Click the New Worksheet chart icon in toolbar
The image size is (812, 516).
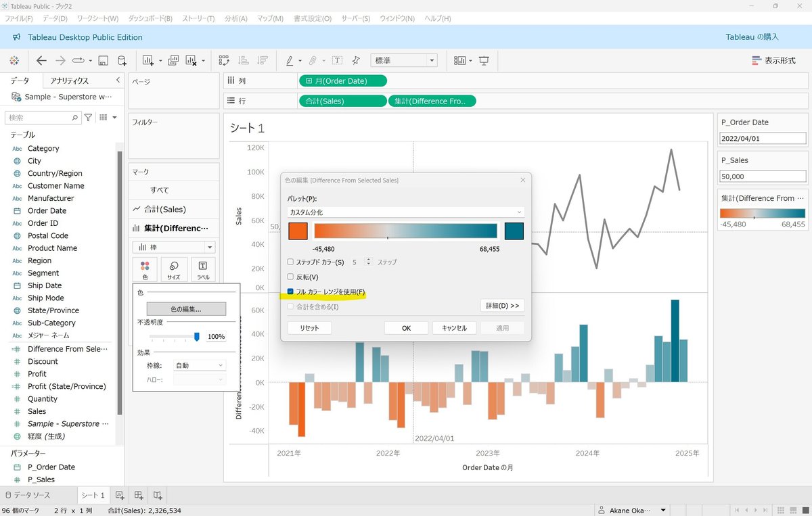tap(149, 60)
